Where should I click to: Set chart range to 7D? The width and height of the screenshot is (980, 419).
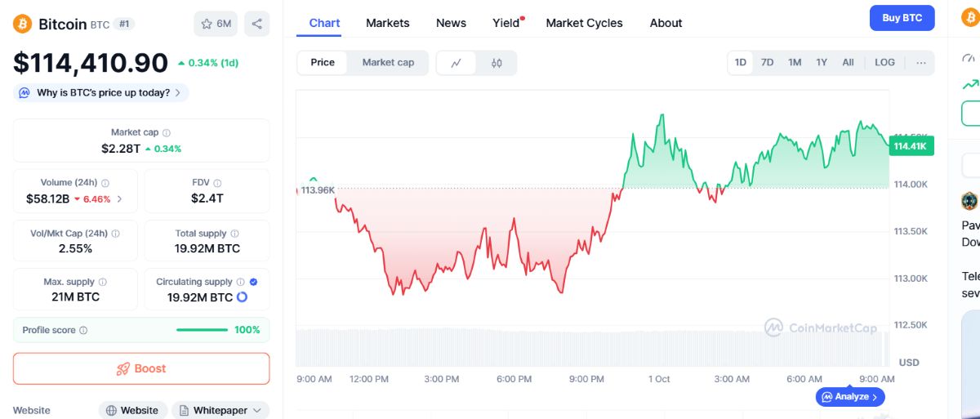pos(768,63)
